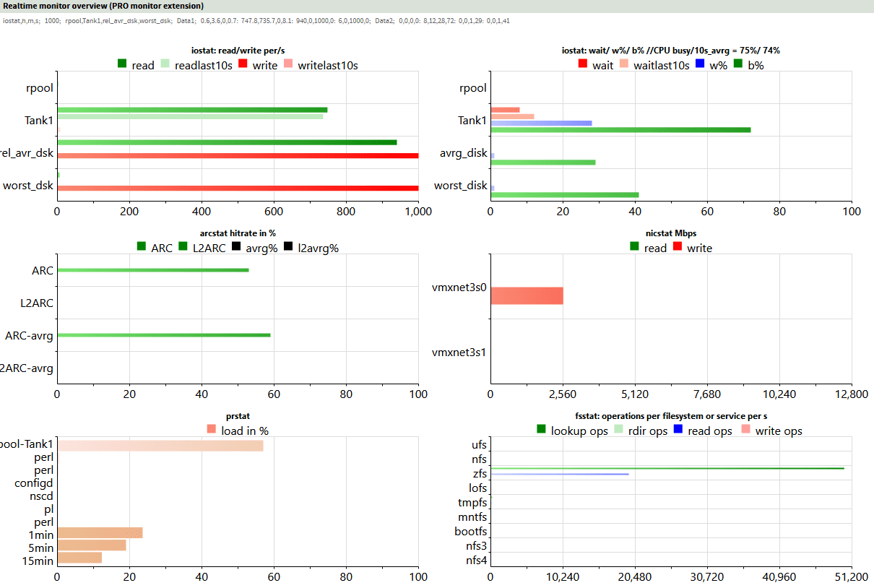This screenshot has width=874, height=588.
Task: Click the green 'b%' legend swatch
Action: [x=739, y=64]
